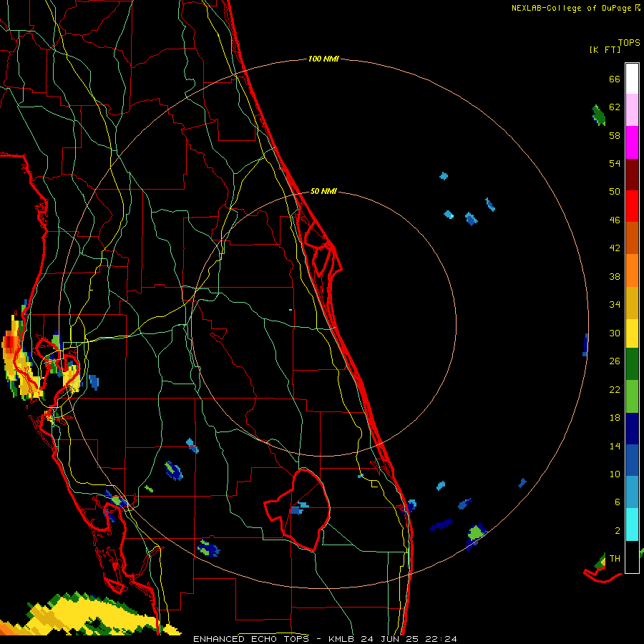644x644 pixels.
Task: Click the '38' legend value
Action: (615, 276)
